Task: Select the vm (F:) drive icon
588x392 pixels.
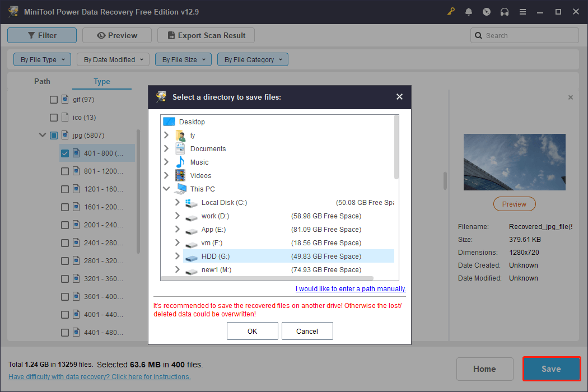Action: [192, 245]
